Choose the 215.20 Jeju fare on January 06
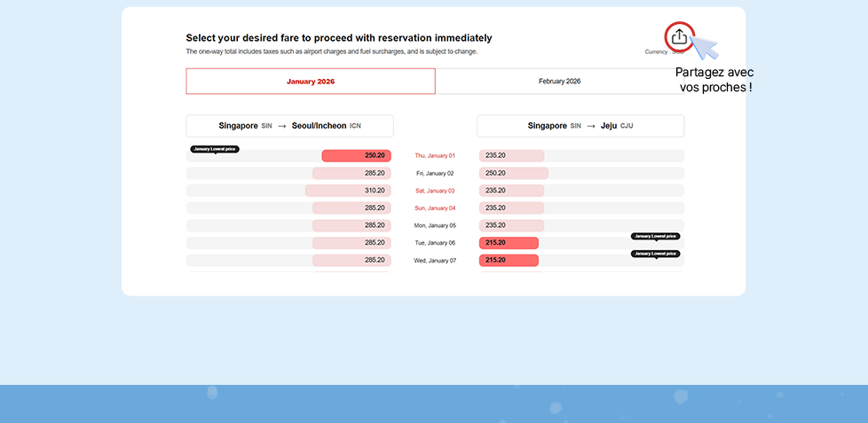868x423 pixels. [x=509, y=243]
